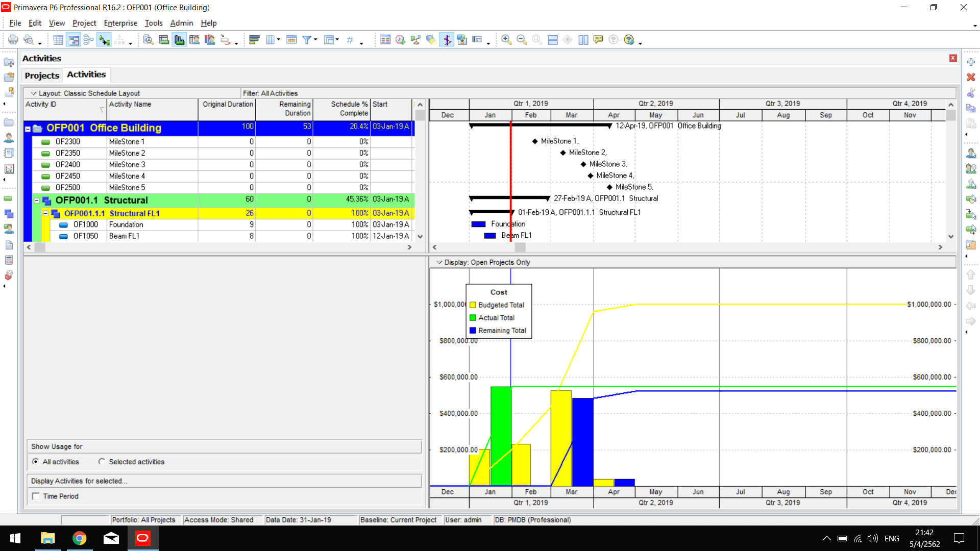Click the yellow Budgeted Total legend swatch
This screenshot has width=980, height=551.
[473, 305]
